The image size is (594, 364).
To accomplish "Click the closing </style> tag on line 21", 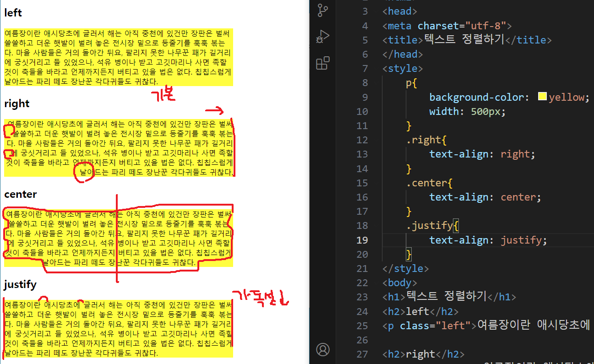I will tap(406, 268).
